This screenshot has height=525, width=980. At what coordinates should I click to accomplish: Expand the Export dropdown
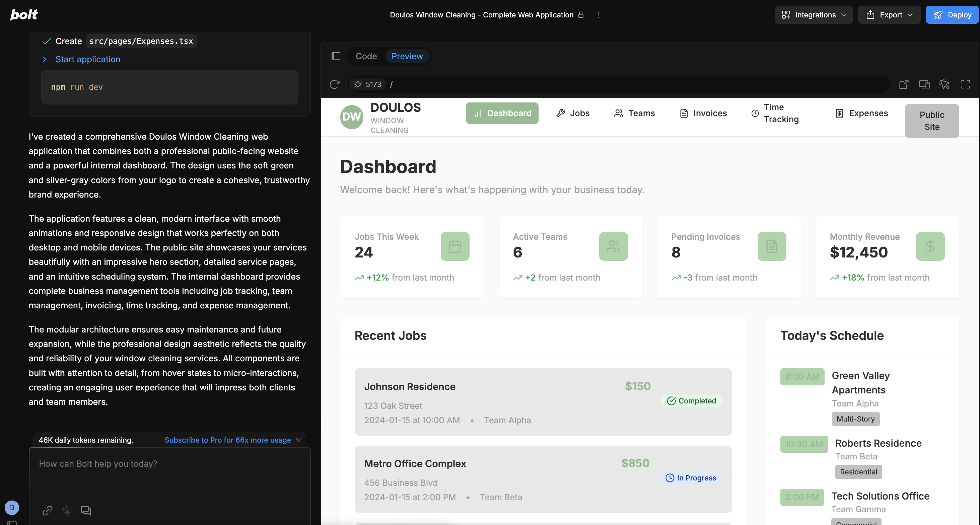pos(889,15)
